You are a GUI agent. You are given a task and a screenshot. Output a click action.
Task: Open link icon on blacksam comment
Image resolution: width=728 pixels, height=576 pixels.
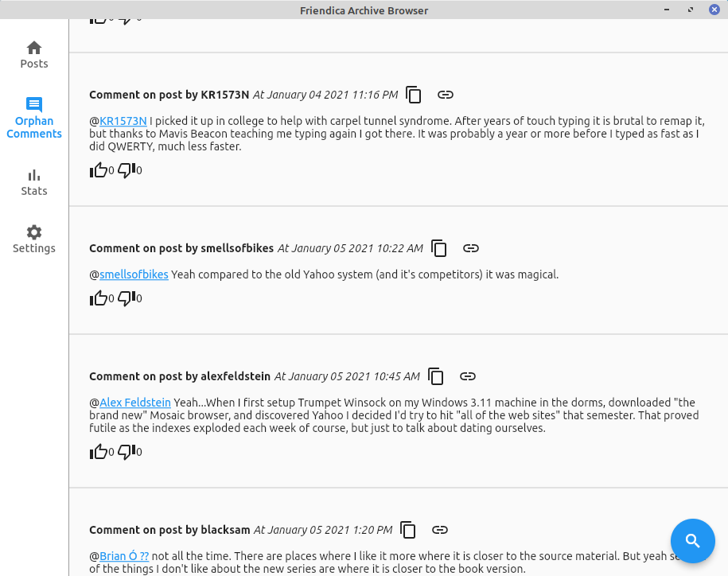click(440, 530)
